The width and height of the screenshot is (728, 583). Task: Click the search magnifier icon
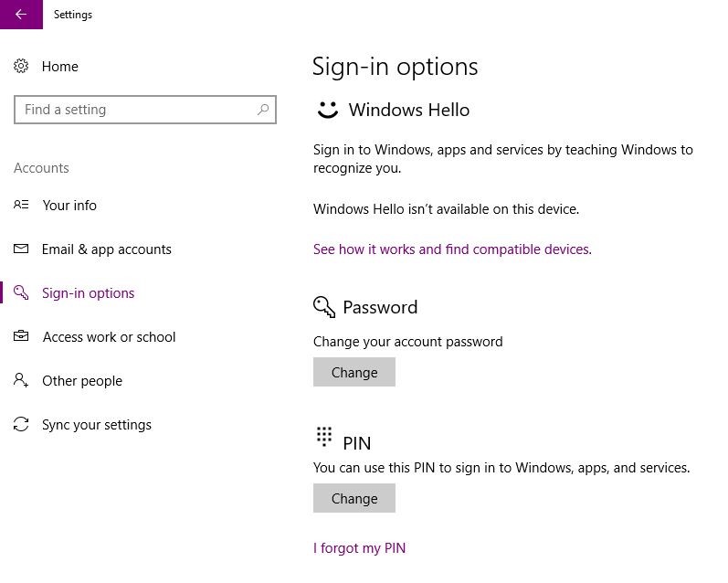point(263,110)
